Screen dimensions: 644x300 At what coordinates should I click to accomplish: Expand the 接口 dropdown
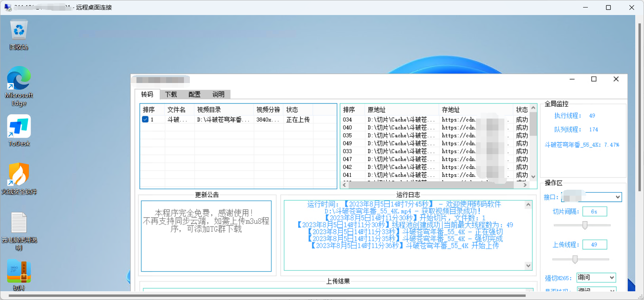click(x=617, y=197)
